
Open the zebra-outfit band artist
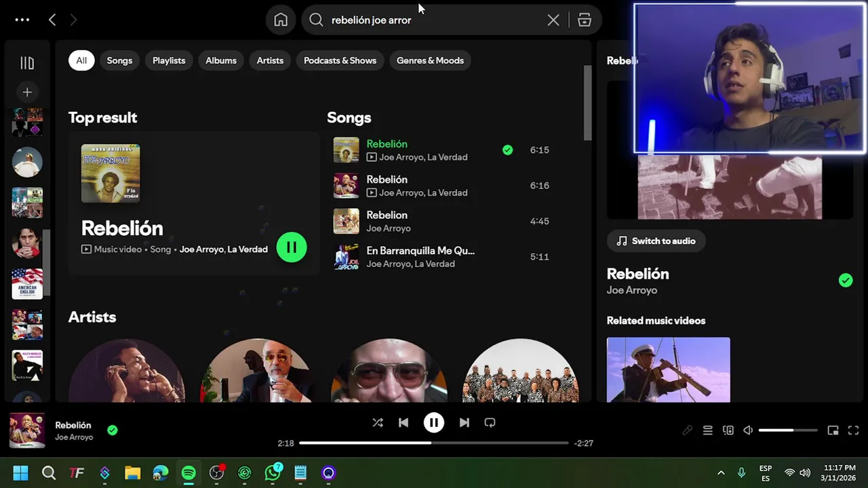click(x=520, y=370)
